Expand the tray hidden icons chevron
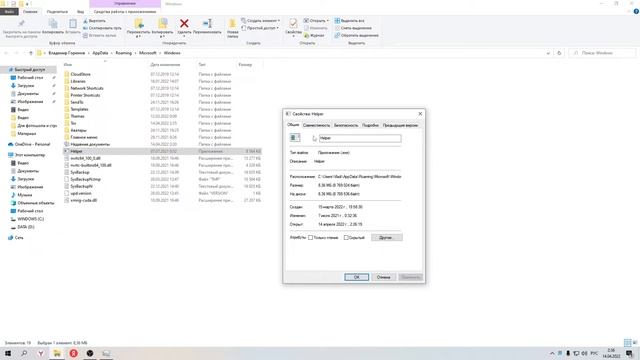Viewport: 640px width, 360px height. 552,353
